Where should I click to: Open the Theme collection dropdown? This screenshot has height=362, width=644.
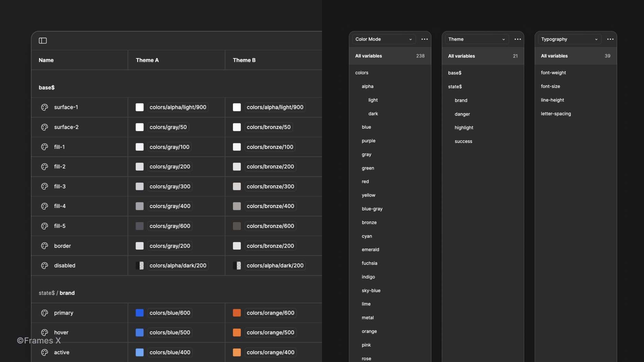(x=476, y=39)
